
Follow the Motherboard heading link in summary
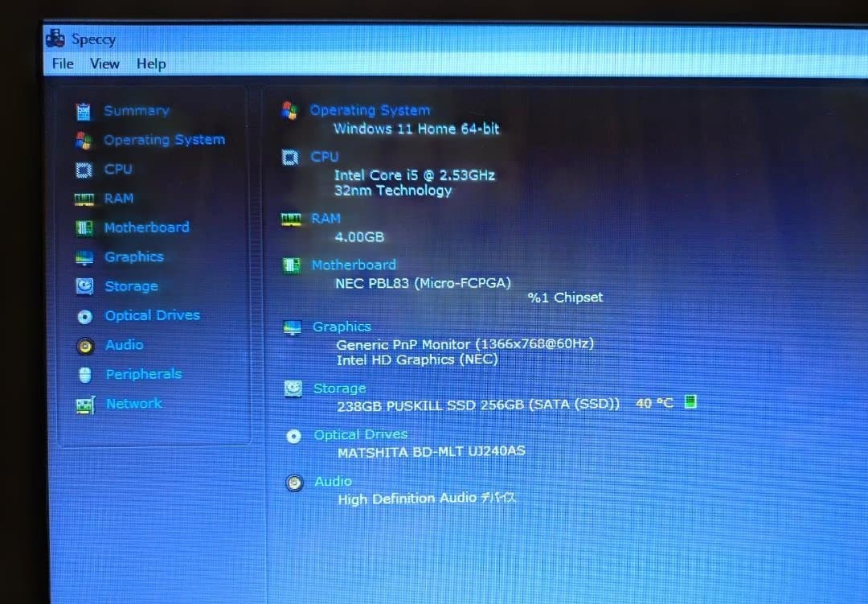[x=354, y=265]
